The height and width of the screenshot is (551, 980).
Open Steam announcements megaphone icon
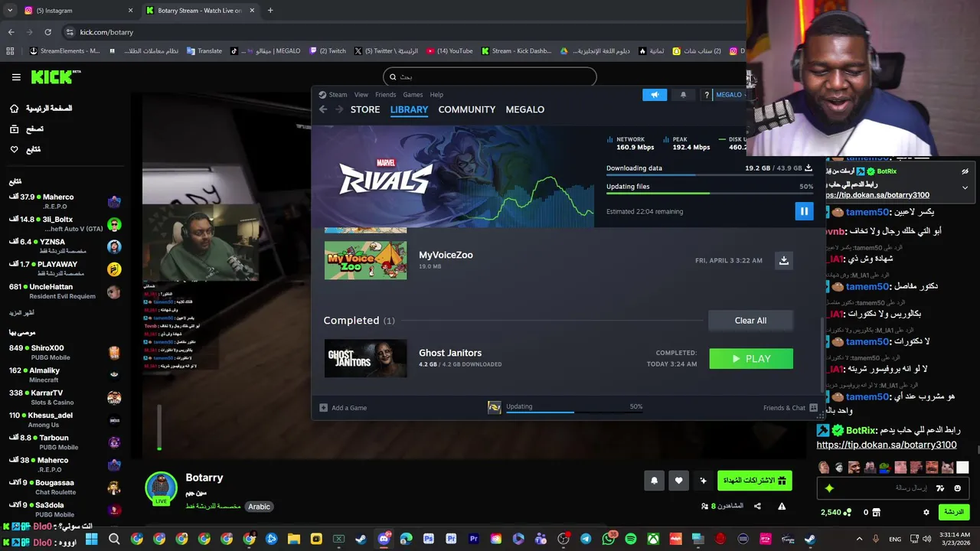[655, 95]
